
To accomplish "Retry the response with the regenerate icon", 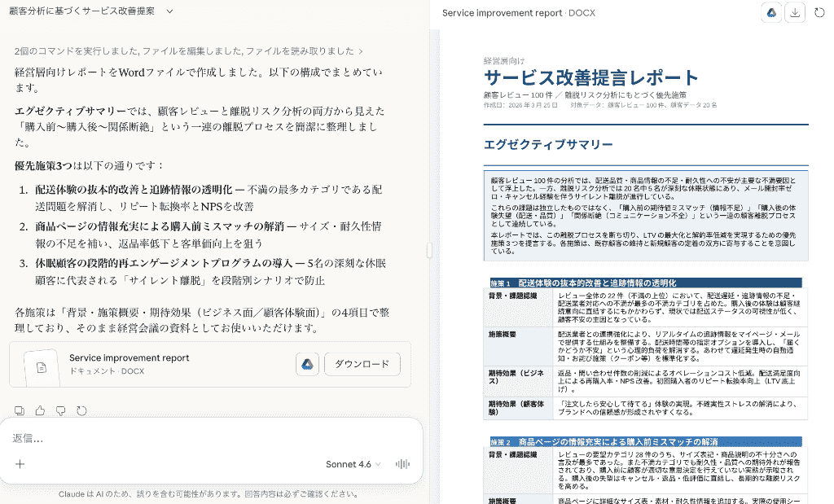I will (81, 410).
